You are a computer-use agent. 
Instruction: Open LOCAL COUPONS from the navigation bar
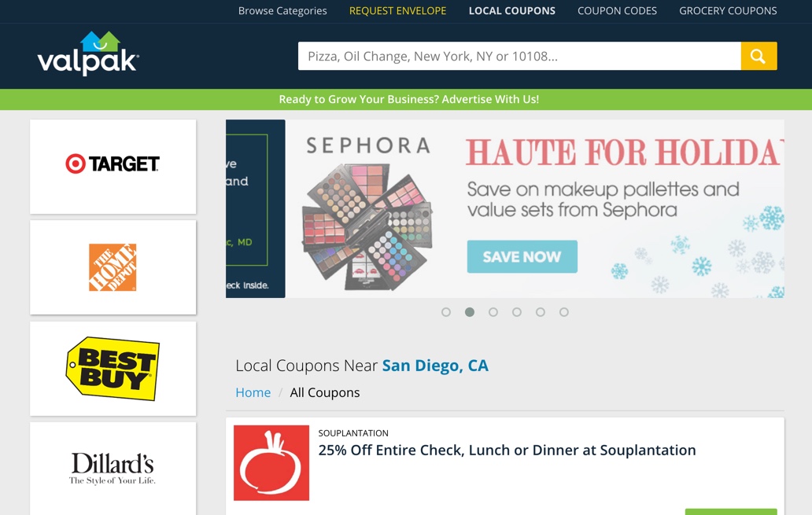point(512,11)
